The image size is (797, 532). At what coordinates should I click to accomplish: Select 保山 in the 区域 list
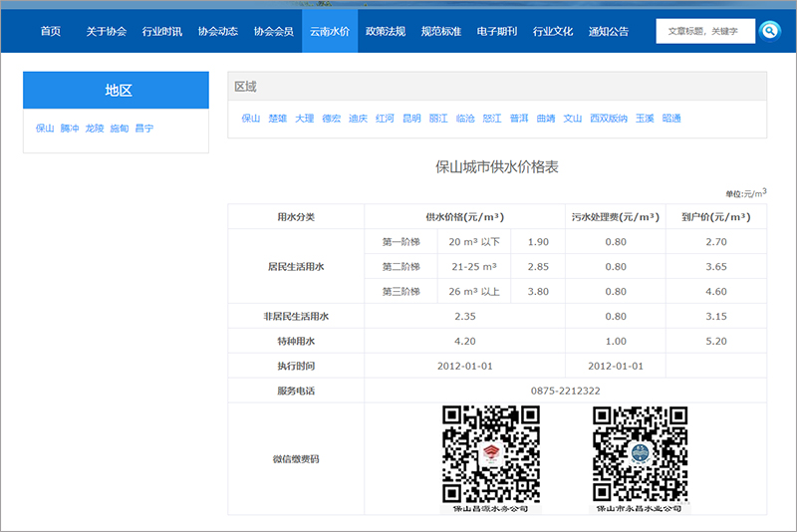pos(251,119)
